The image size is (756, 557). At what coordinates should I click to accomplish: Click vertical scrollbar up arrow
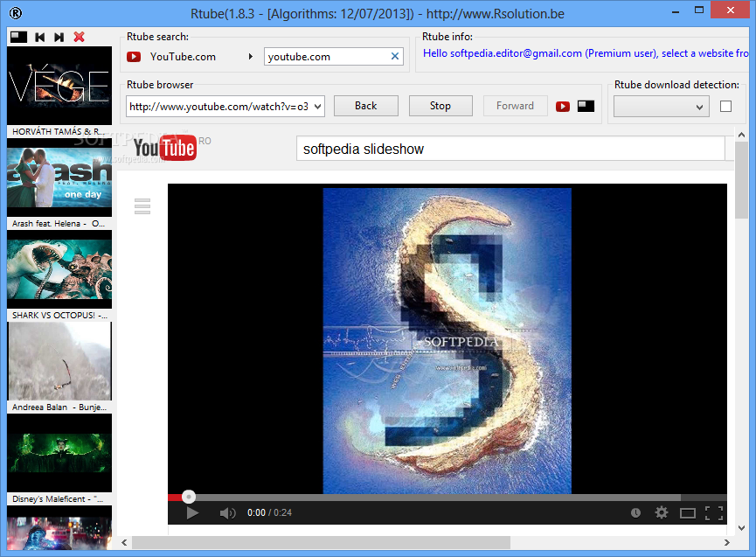click(741, 135)
